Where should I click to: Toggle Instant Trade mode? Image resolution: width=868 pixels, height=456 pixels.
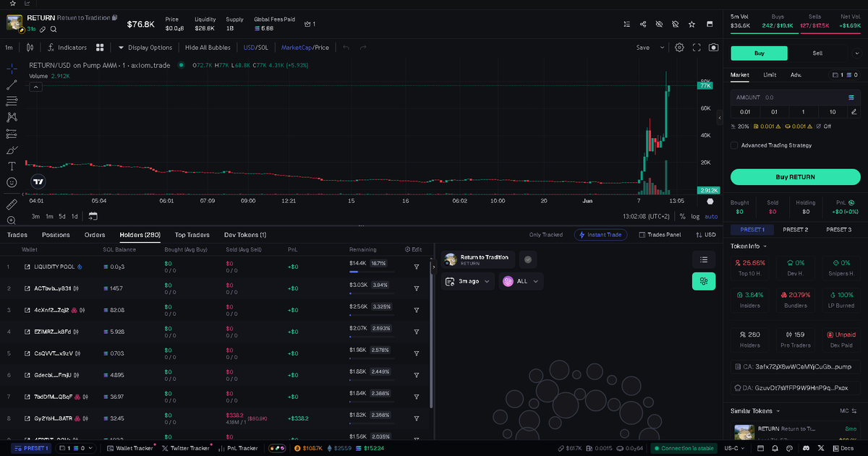[x=600, y=235]
